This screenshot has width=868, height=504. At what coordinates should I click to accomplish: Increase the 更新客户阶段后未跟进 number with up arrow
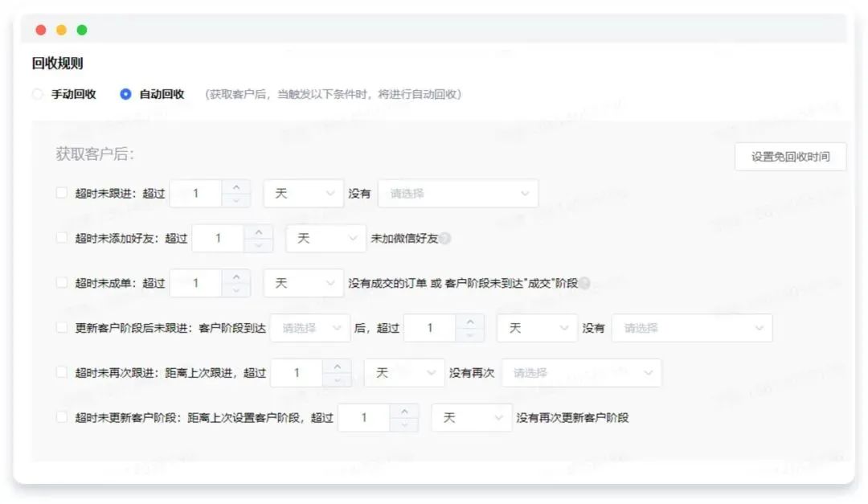[x=470, y=322]
